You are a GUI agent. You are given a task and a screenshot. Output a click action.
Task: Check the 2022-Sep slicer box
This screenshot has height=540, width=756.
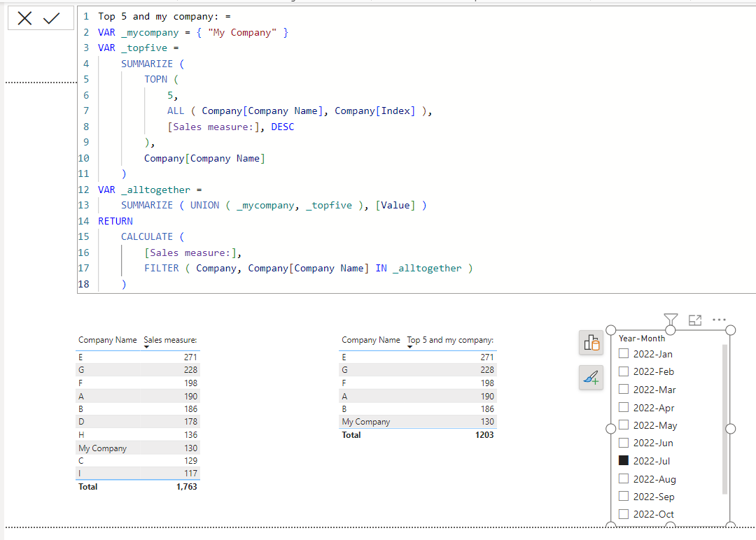point(624,496)
